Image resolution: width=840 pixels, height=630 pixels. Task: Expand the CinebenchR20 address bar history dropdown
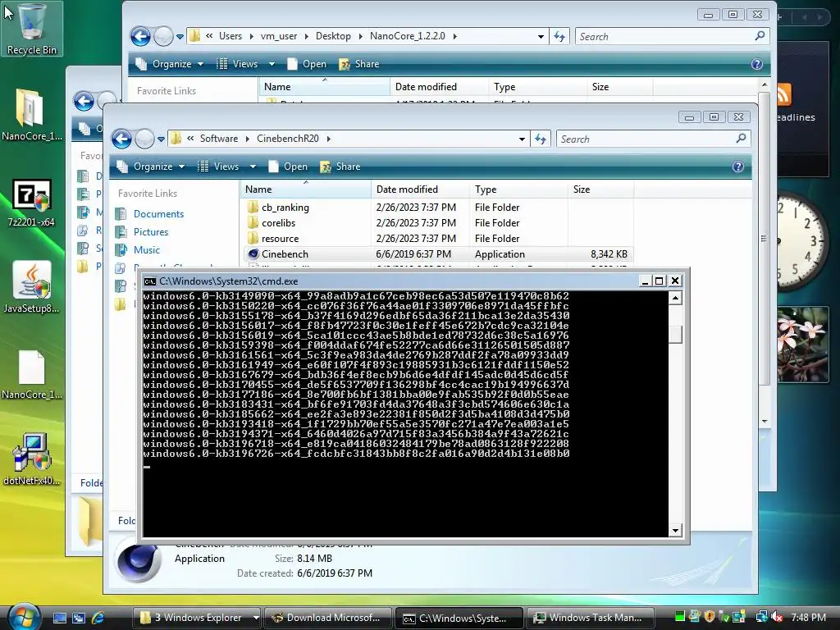(x=522, y=139)
